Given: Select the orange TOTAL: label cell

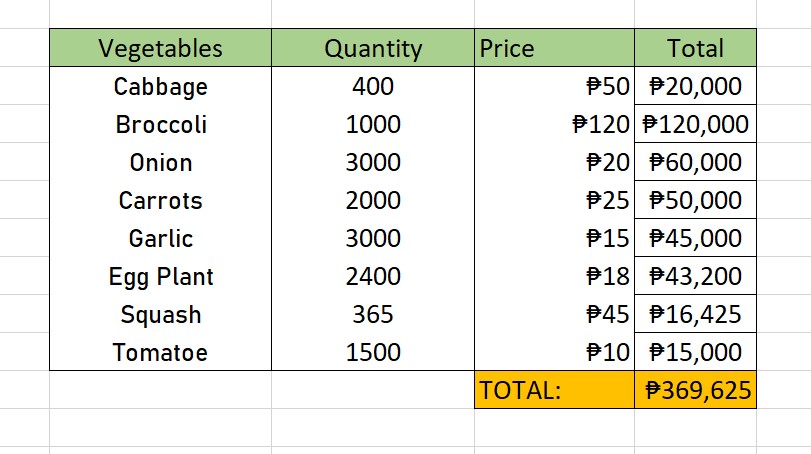Looking at the screenshot, I should point(554,390).
